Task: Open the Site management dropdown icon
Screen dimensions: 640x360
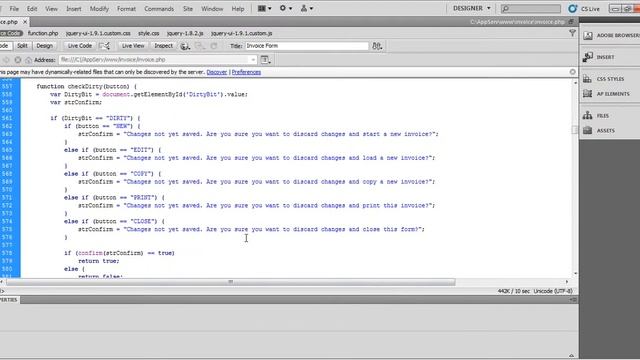Action: click(307, 8)
